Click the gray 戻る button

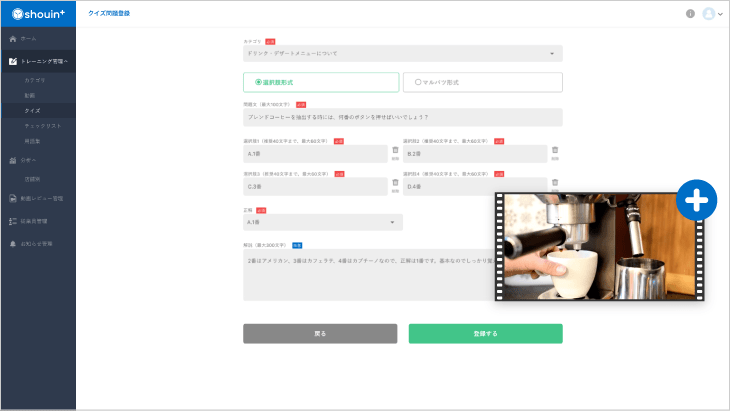coord(319,334)
